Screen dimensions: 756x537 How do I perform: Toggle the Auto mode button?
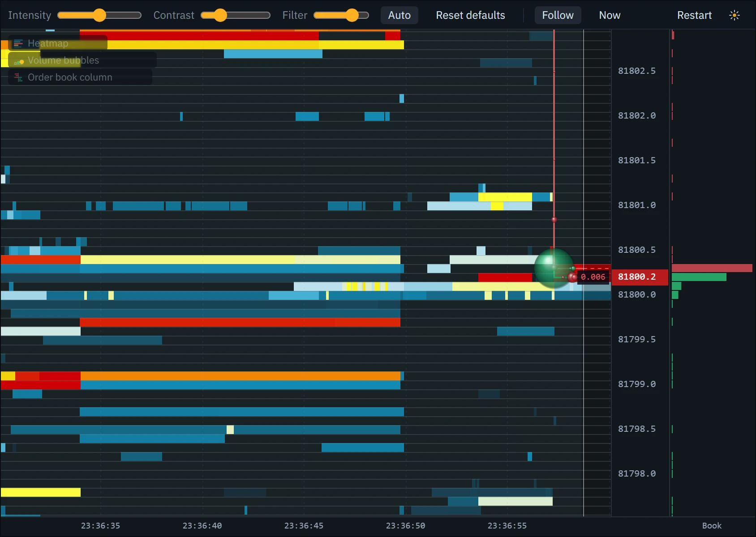point(399,15)
